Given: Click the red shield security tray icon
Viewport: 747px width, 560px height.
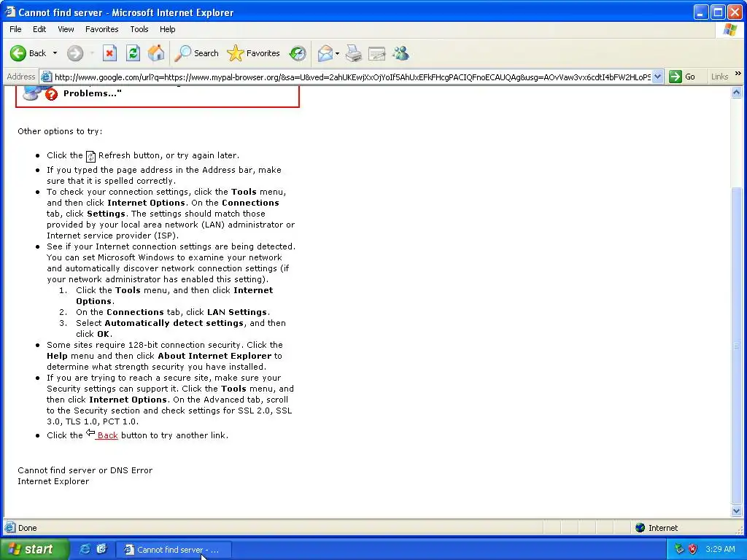Looking at the screenshot, I should click(693, 549).
